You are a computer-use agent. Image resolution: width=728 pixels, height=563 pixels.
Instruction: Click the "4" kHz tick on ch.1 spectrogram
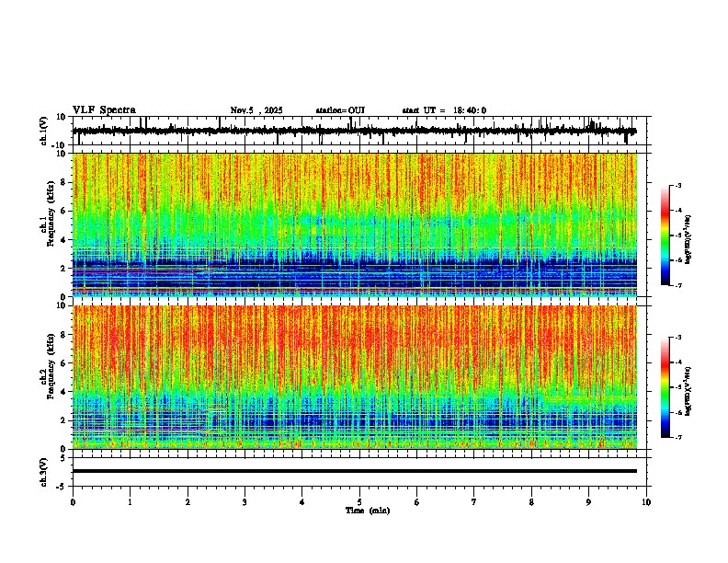tap(64, 240)
